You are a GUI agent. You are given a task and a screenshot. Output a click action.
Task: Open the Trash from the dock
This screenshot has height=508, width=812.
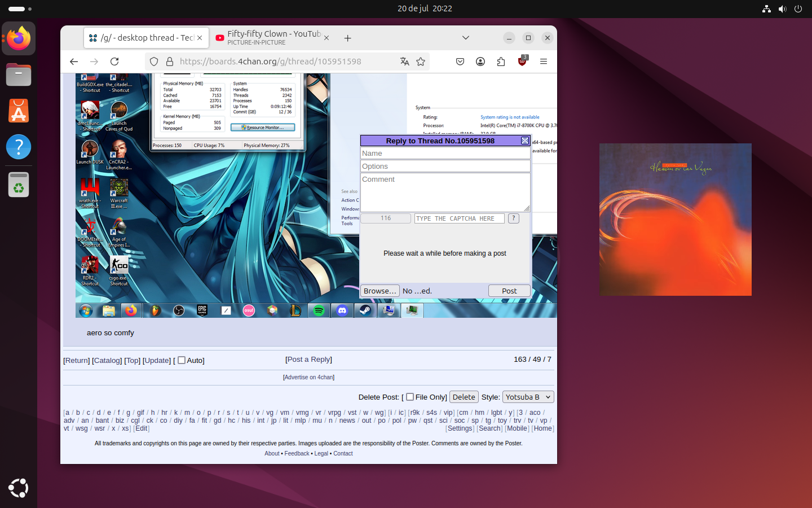pyautogui.click(x=19, y=184)
